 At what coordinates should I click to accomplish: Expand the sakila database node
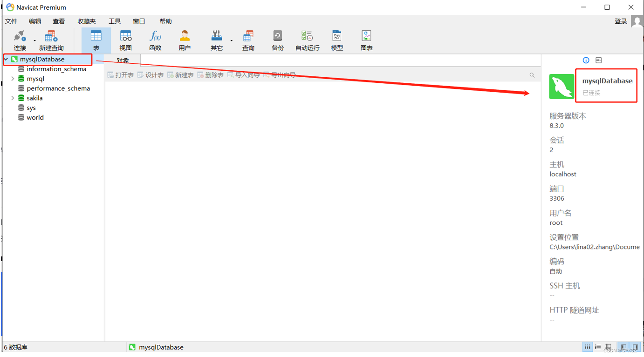pyautogui.click(x=13, y=98)
